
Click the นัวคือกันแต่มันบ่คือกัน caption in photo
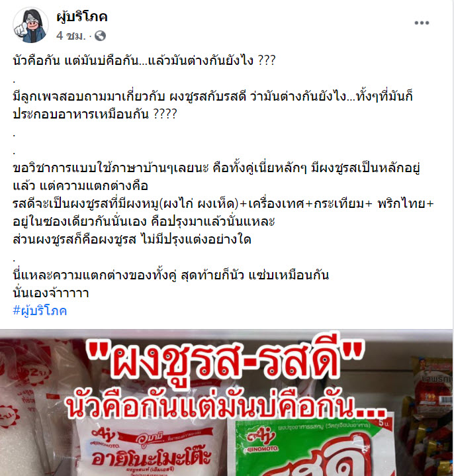point(225,406)
